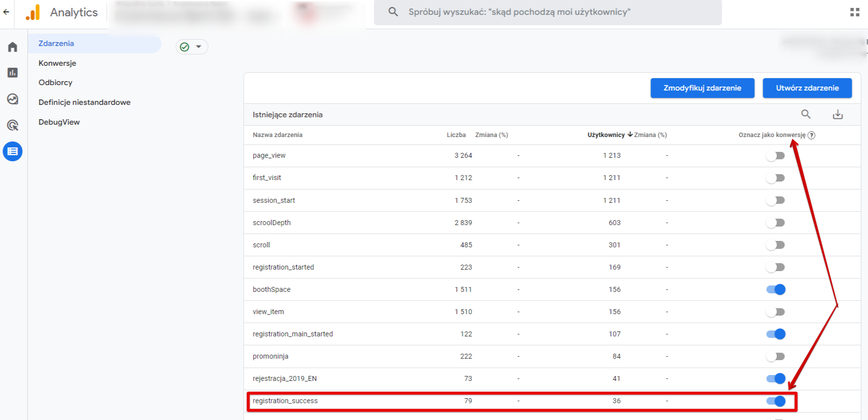Disable conversion toggle for boothSpace
868x420 pixels.
pos(776,289)
